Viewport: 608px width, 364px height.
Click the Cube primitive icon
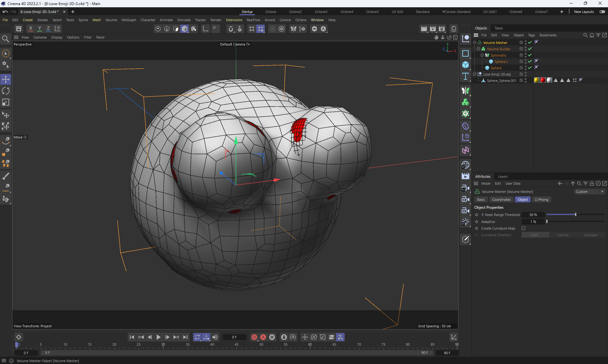click(465, 65)
